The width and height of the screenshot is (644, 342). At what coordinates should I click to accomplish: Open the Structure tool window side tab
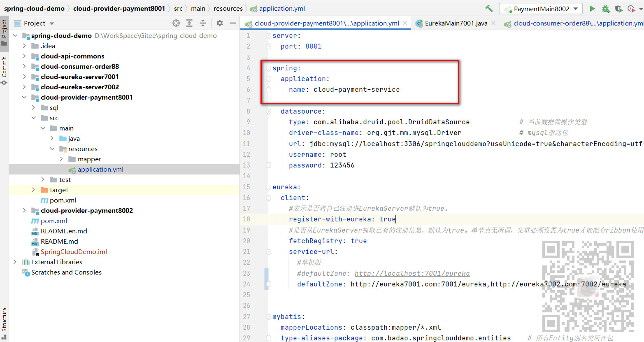pos(4,323)
